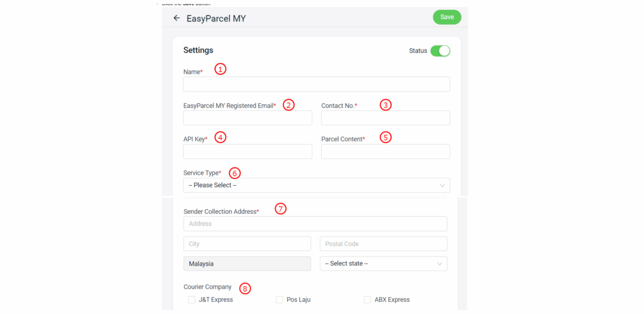Viewport: 644px width, 314px height.
Task: Click the Save button
Action: [x=447, y=17]
